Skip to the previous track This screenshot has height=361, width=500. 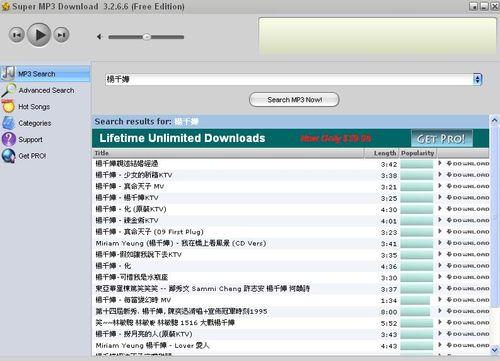coord(17,35)
